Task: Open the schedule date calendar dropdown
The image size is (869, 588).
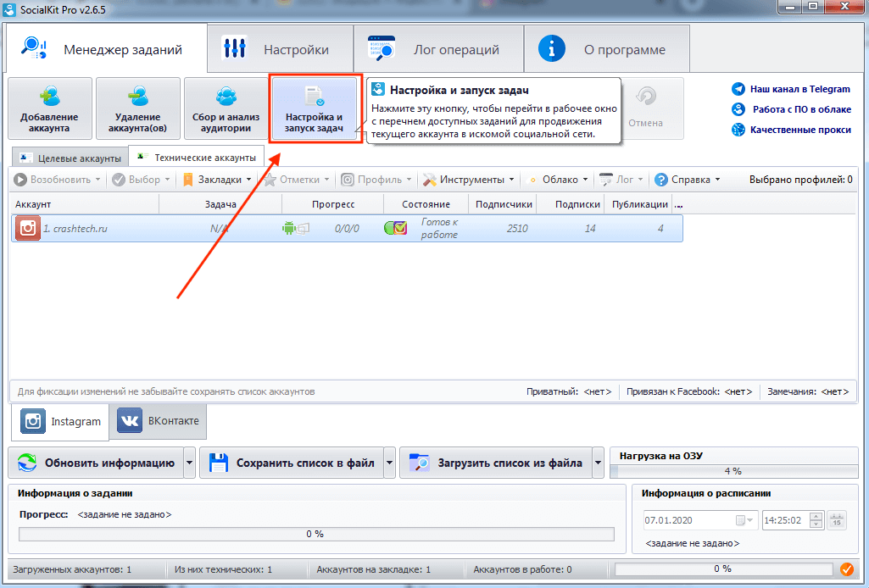Action: tap(746, 520)
